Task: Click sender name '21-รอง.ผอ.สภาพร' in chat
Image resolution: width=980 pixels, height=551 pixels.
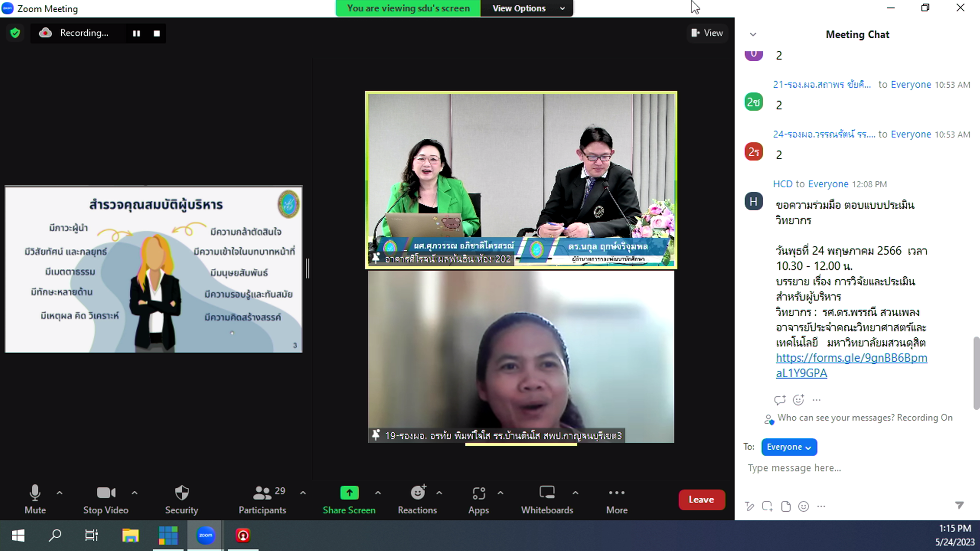Action: 822,85
